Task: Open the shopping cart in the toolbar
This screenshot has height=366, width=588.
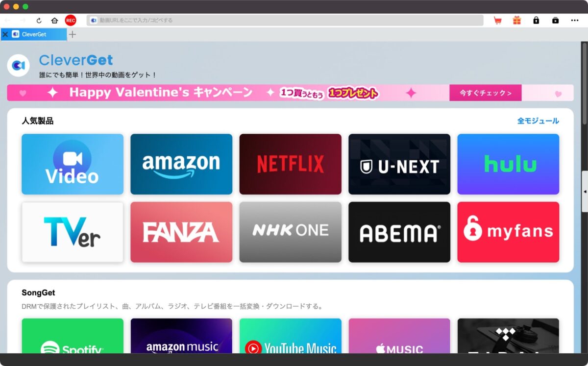Action: coord(497,21)
